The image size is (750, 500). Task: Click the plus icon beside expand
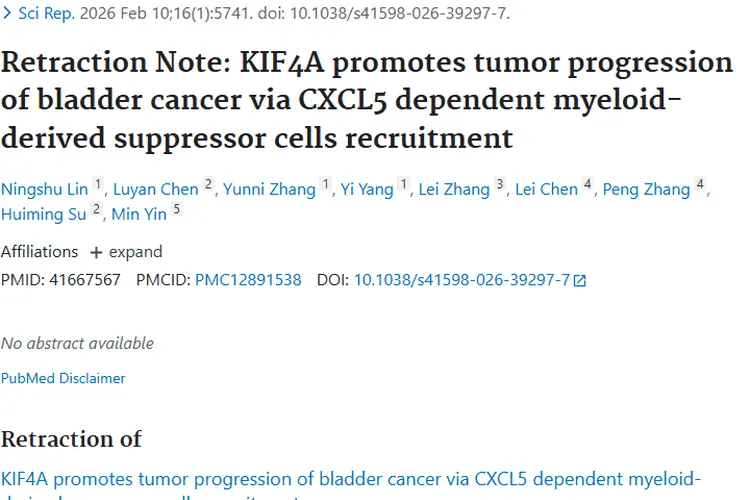96,252
